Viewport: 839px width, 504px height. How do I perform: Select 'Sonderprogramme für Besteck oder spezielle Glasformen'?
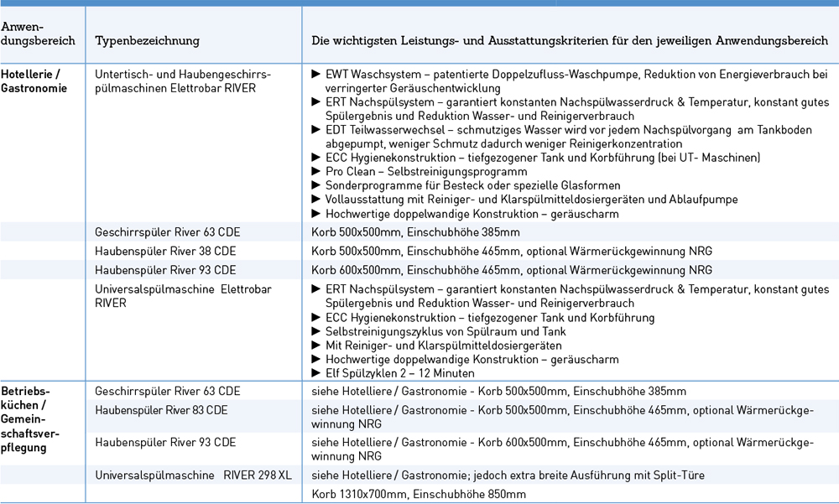click(x=473, y=185)
